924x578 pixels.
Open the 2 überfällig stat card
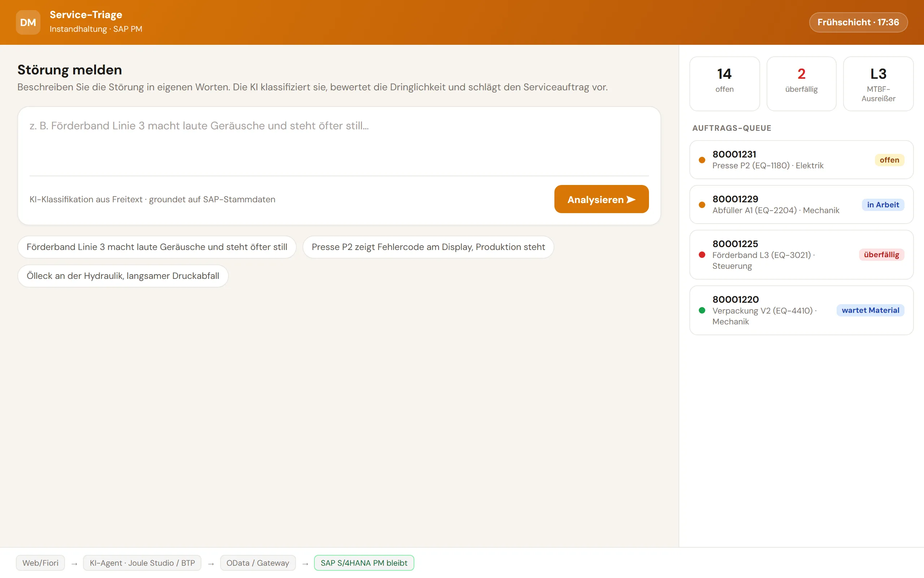[x=801, y=84]
